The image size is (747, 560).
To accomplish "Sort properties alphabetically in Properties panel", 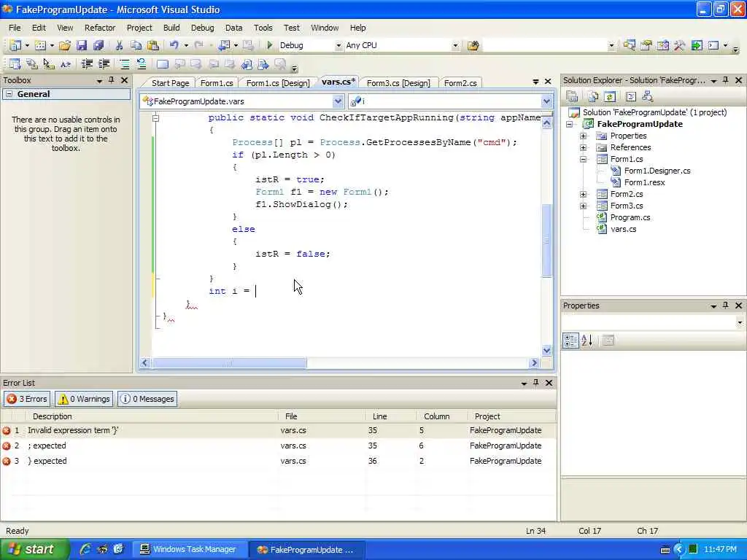I will pos(587,341).
